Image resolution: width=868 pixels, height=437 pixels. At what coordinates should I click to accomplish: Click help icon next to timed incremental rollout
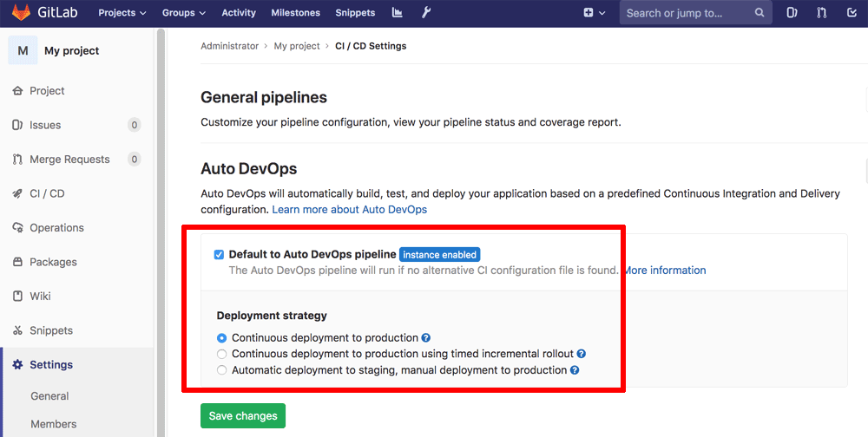pos(582,354)
